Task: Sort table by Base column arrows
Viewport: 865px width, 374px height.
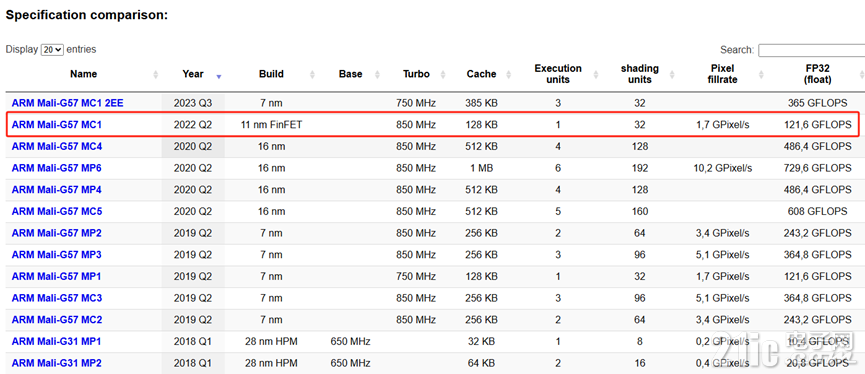Action: (x=378, y=74)
